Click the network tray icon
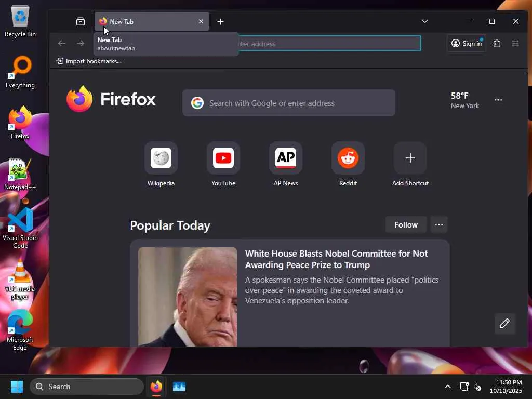532x399 pixels. point(464,387)
